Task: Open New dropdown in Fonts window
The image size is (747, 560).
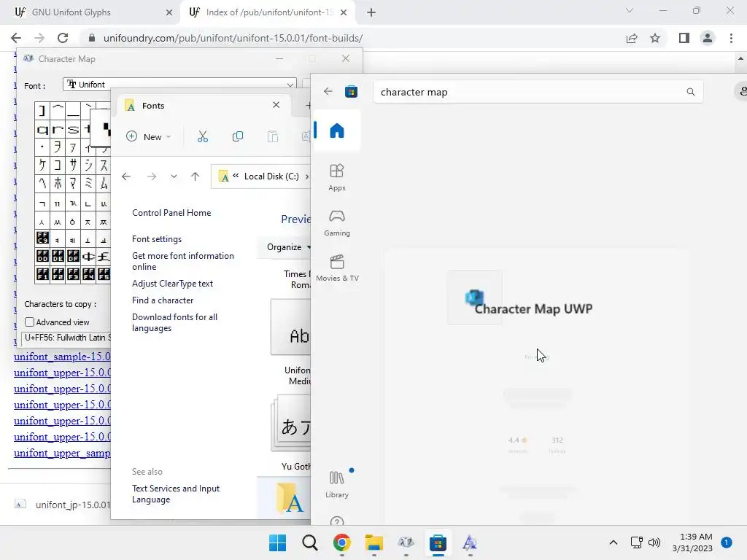Action: click(148, 136)
